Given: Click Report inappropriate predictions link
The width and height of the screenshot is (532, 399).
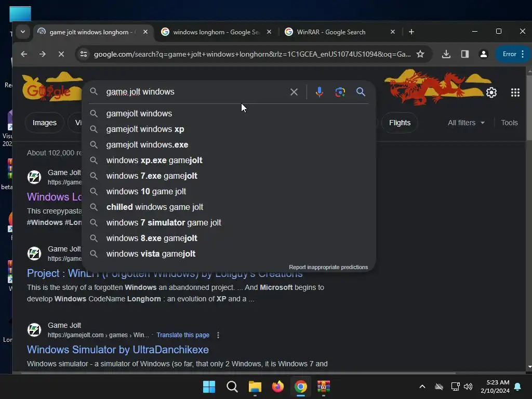Looking at the screenshot, I should (328, 268).
